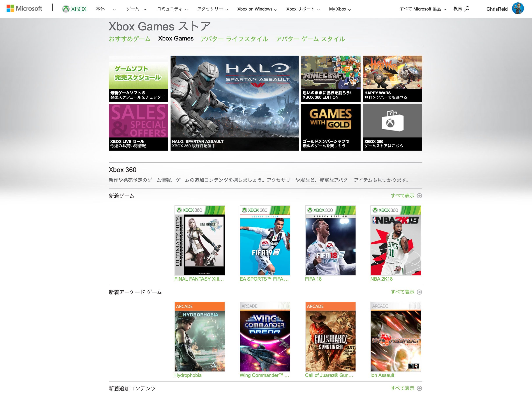Open the Minecraft Xbox 360 Edition tile

pyautogui.click(x=330, y=78)
